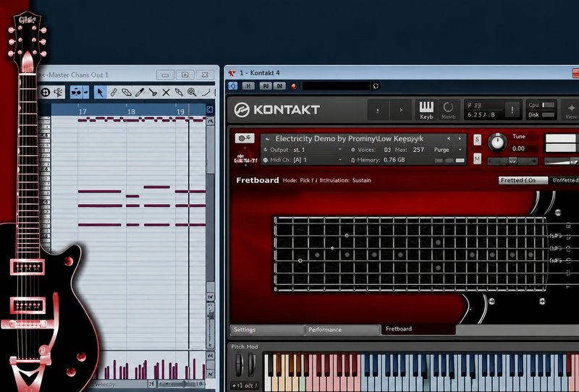Image resolution: width=579 pixels, height=392 pixels.
Task: Switch to the Performance tab
Action: point(342,330)
